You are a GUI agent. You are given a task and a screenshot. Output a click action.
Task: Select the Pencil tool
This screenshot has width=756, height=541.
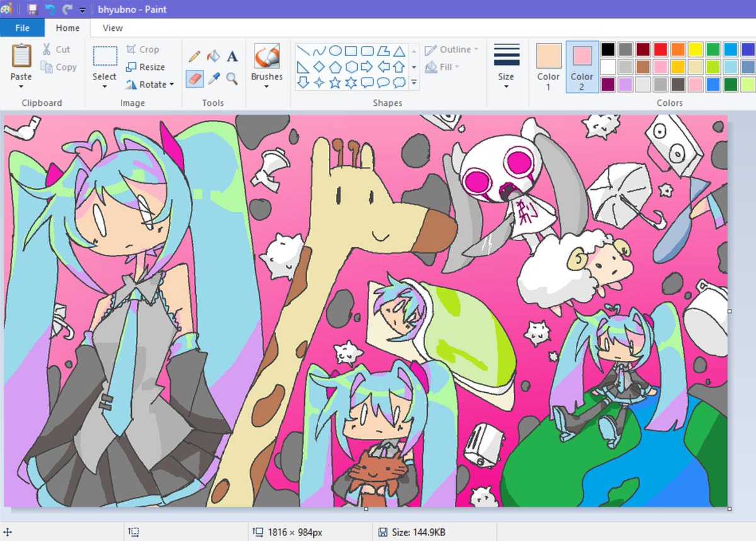click(x=195, y=57)
